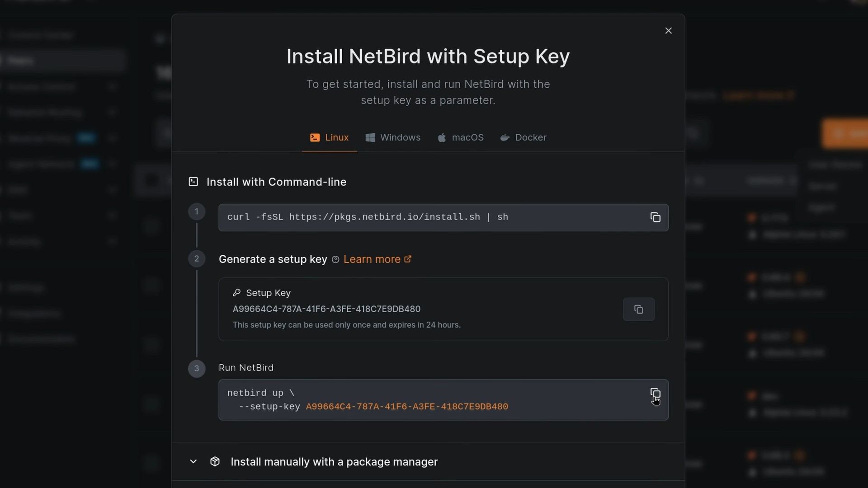This screenshot has height=488, width=868.
Task: Switch to the Docker tab
Action: click(523, 137)
